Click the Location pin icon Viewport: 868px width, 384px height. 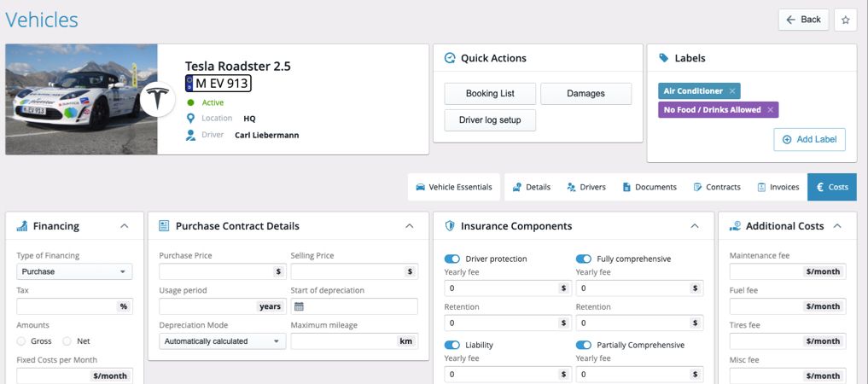(191, 119)
